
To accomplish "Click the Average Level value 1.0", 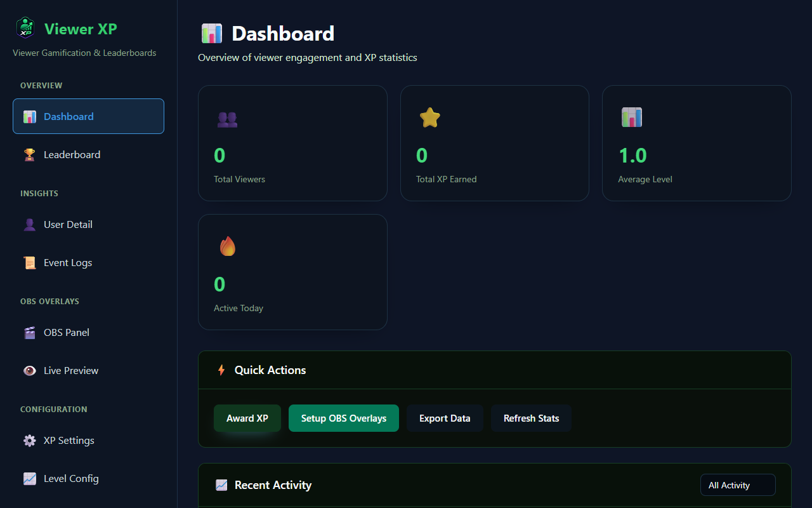I will pyautogui.click(x=632, y=156).
